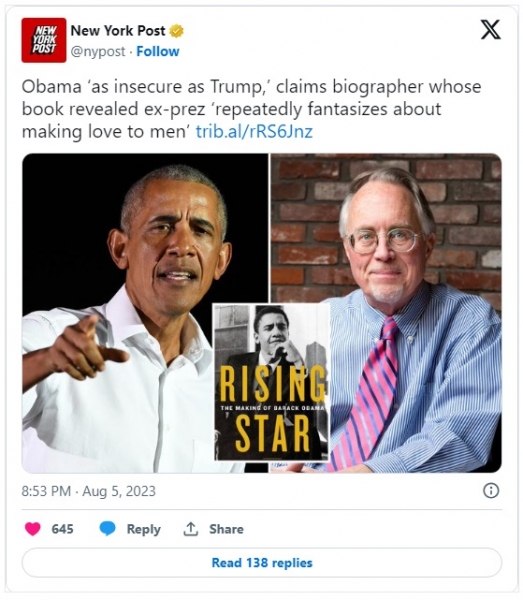Click the share upload arrow icon
This screenshot has width=523, height=600.
coord(191,528)
